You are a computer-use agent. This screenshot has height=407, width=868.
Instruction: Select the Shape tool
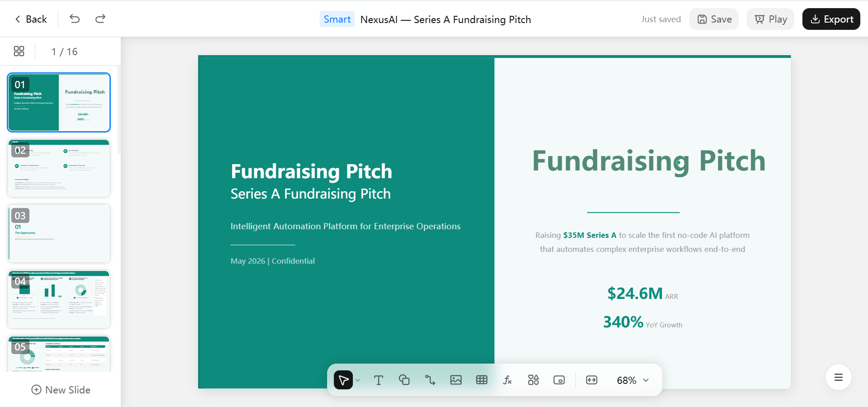[x=404, y=380]
